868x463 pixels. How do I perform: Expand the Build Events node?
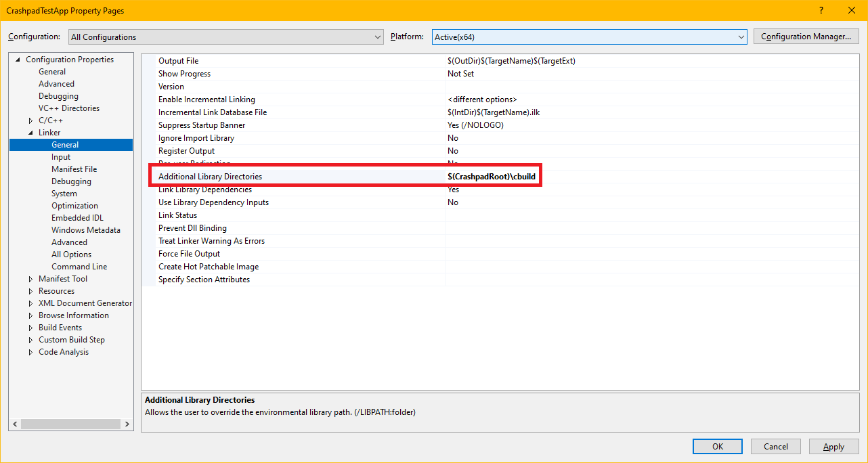30,328
